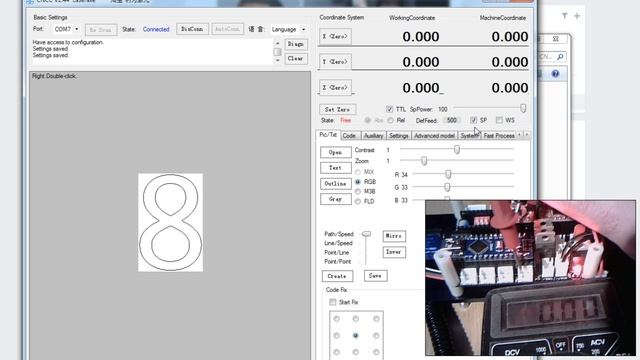Click the Create button
Viewport: 640px width, 360px height.
click(337, 276)
